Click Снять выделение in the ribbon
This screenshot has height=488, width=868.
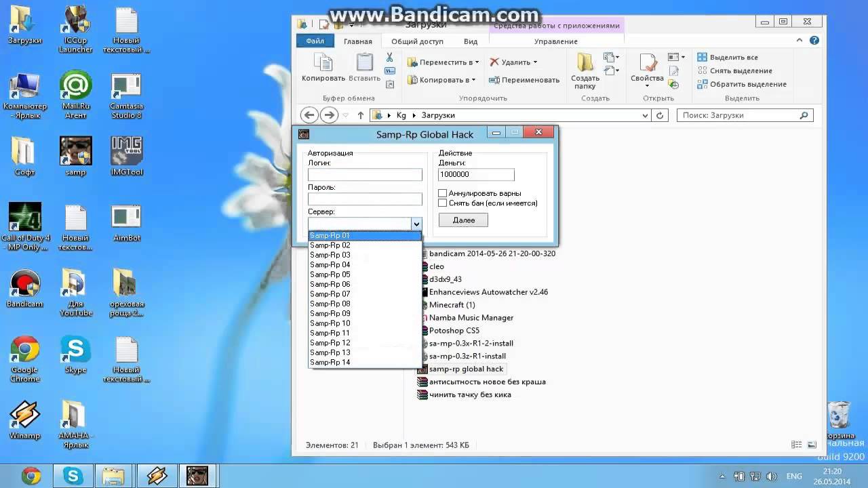click(x=734, y=71)
